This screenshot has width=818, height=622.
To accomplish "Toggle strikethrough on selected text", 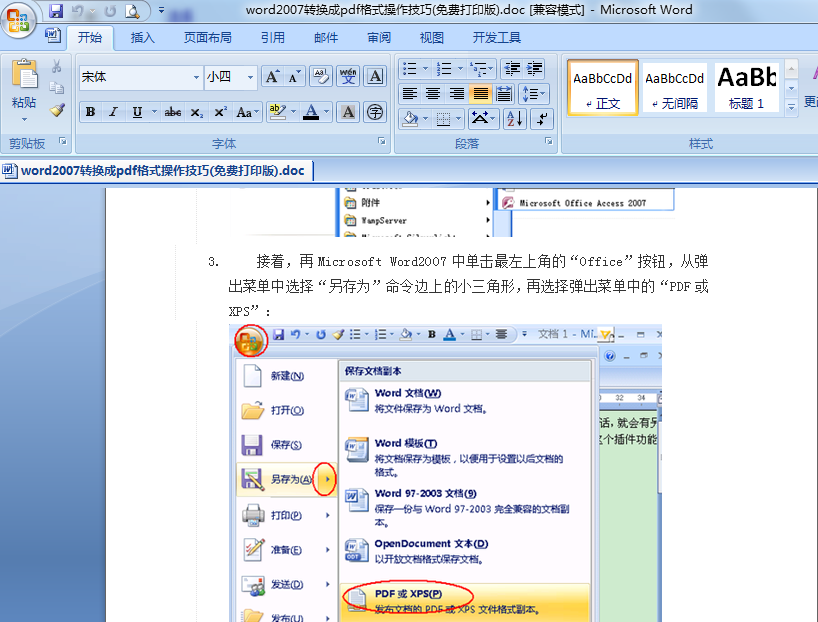I will [x=173, y=112].
